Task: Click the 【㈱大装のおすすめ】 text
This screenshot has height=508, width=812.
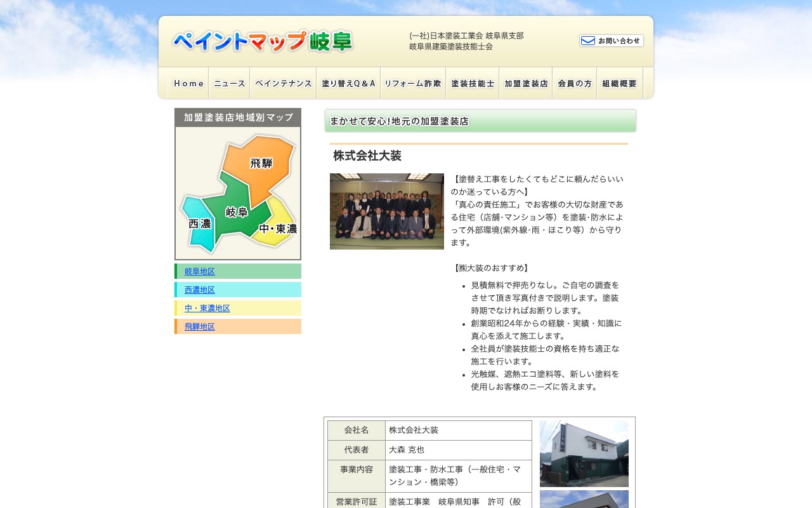Action: pos(491,268)
